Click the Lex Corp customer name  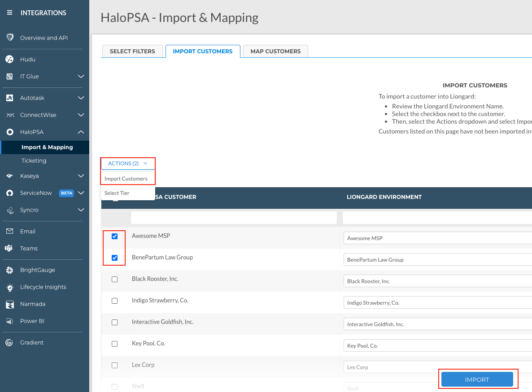(143, 365)
